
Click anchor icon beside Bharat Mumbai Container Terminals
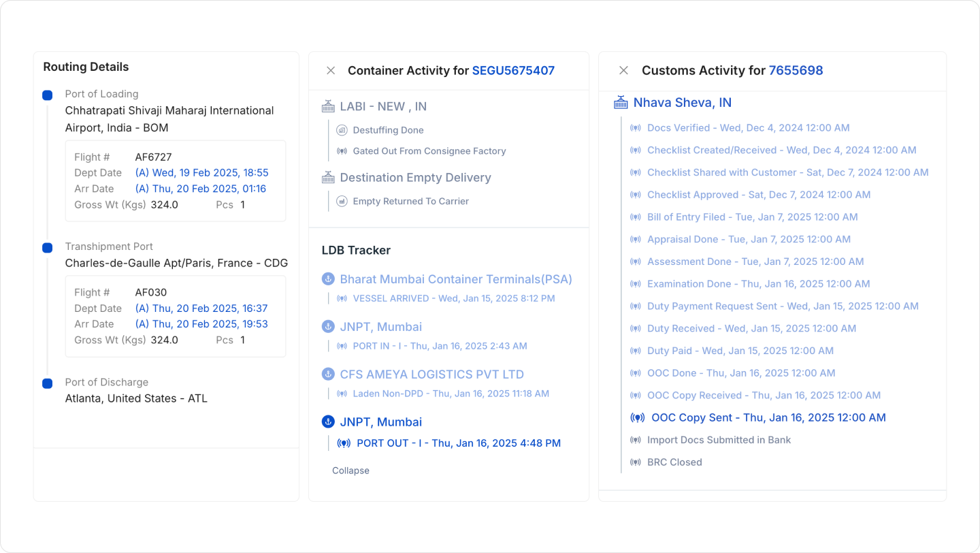coord(329,279)
